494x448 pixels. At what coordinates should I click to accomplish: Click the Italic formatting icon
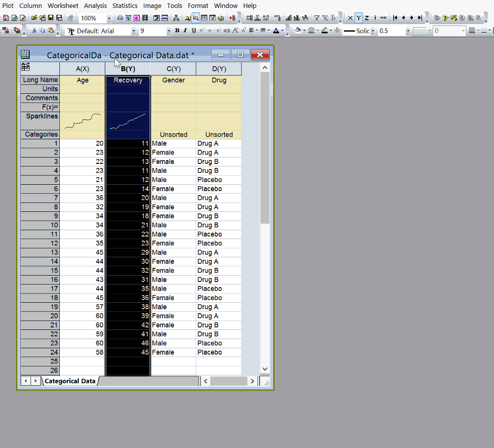185,31
